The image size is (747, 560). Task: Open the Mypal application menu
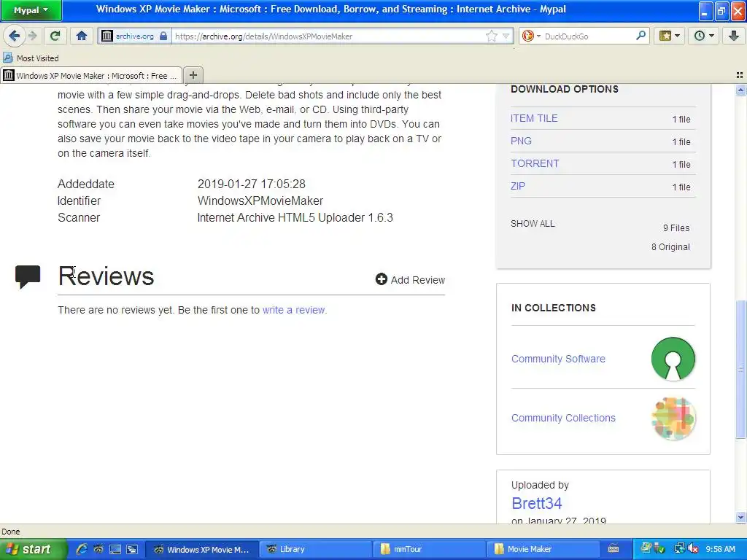31,10
